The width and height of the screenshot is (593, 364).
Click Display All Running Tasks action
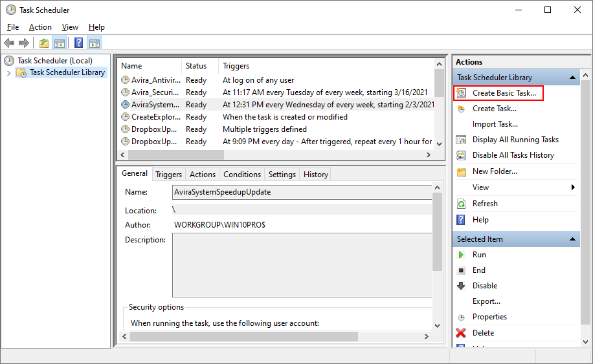tap(515, 140)
